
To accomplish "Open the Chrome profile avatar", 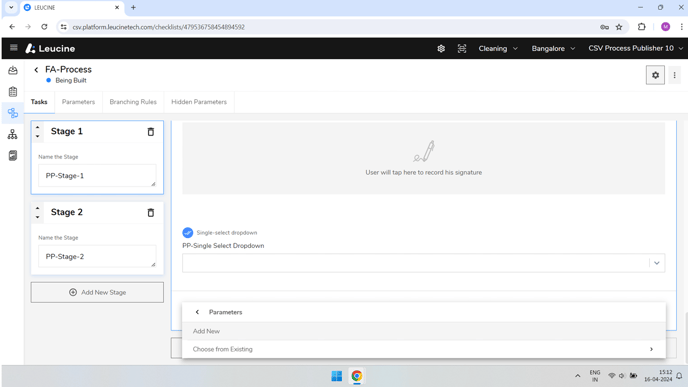I will click(665, 27).
